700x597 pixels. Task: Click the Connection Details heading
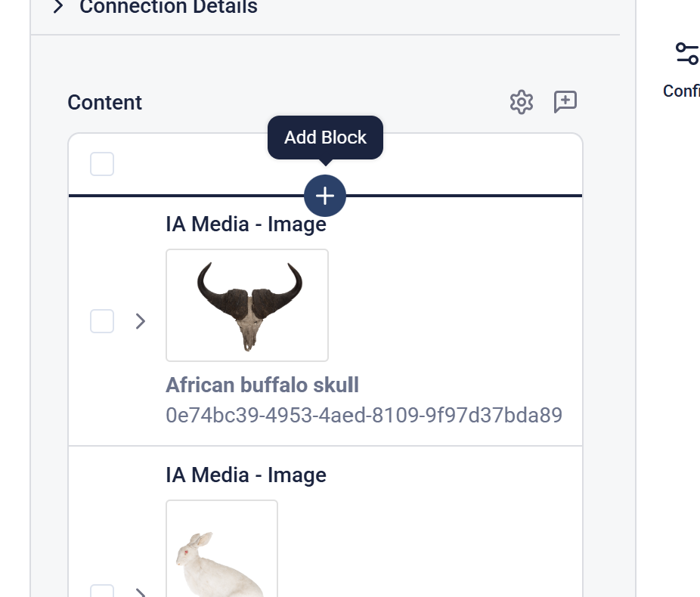(x=168, y=8)
